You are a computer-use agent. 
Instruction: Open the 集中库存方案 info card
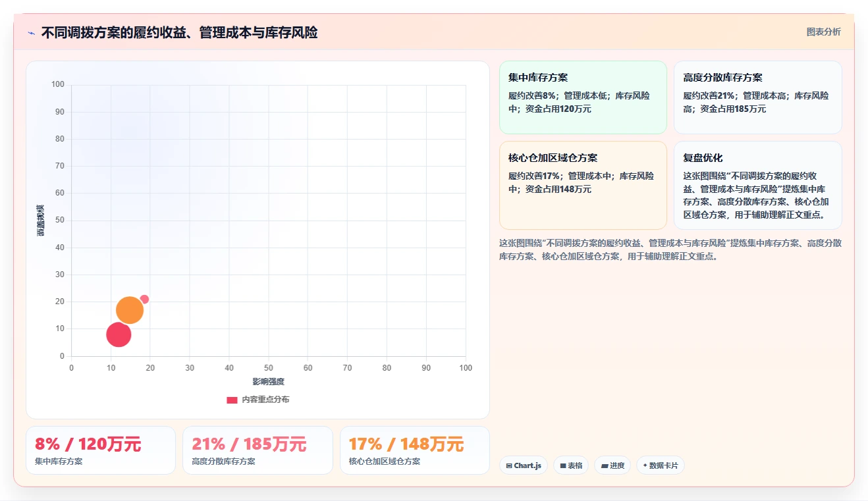click(583, 97)
